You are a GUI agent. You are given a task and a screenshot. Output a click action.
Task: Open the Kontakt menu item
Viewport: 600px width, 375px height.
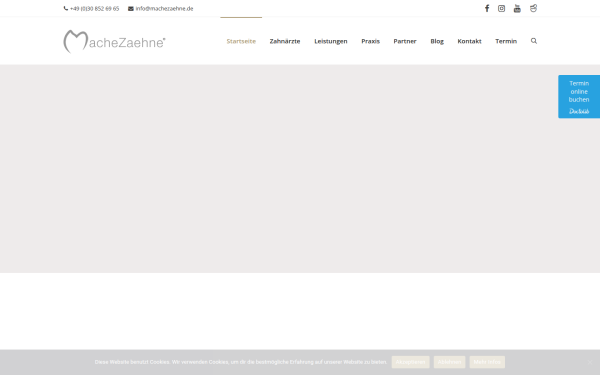pos(470,41)
